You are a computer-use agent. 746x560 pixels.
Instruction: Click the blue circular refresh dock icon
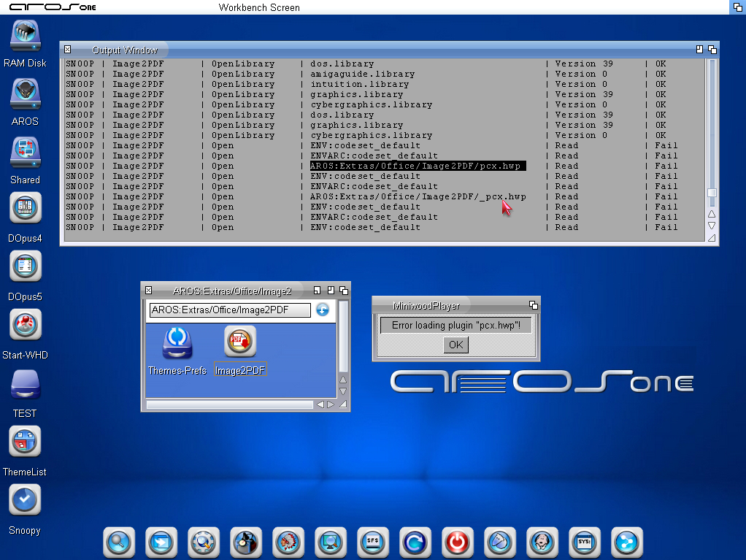tap(415, 542)
